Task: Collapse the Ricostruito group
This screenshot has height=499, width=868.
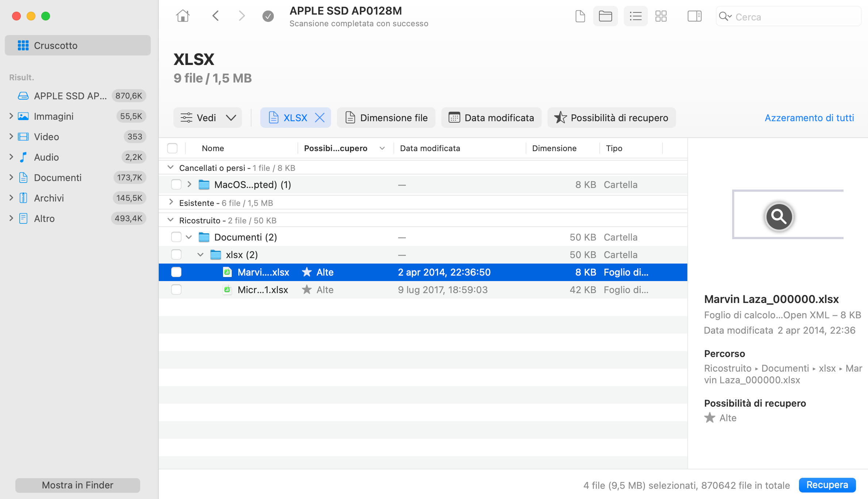Action: (170, 220)
